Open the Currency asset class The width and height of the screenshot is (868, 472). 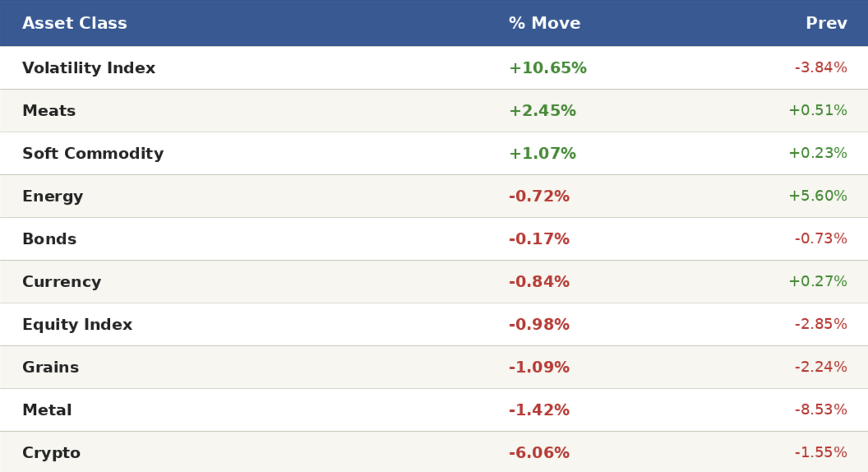coord(62,282)
